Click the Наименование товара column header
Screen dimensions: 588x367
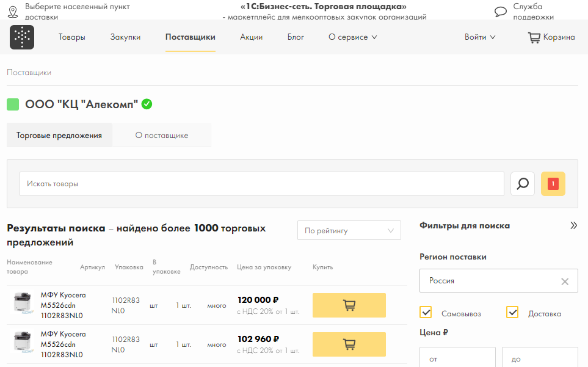pos(29,267)
